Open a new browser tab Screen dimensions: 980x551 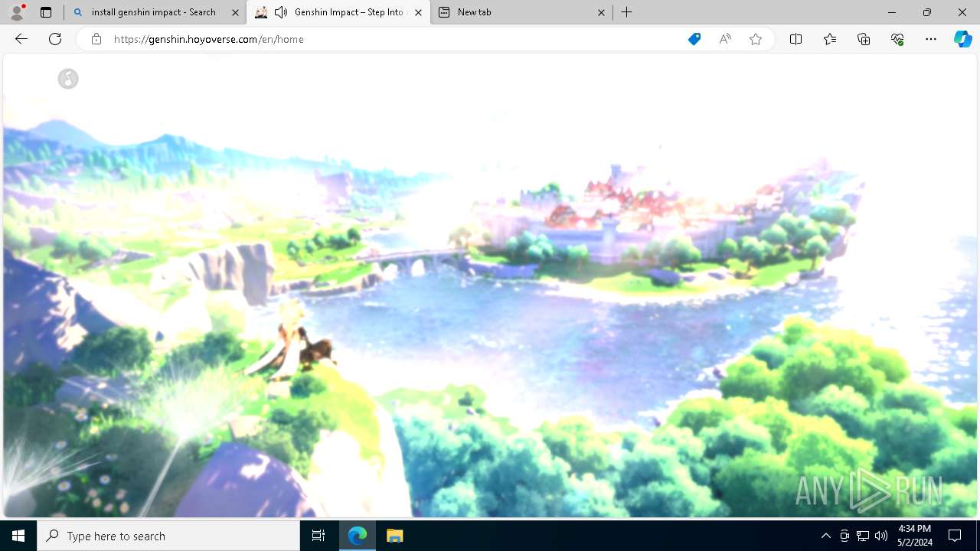(627, 12)
